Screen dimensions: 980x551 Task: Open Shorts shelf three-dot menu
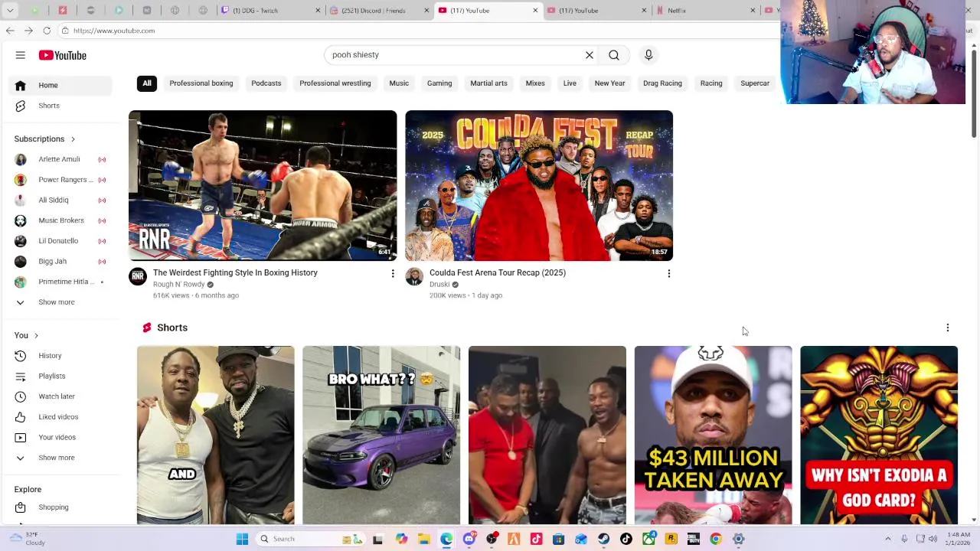(x=947, y=328)
